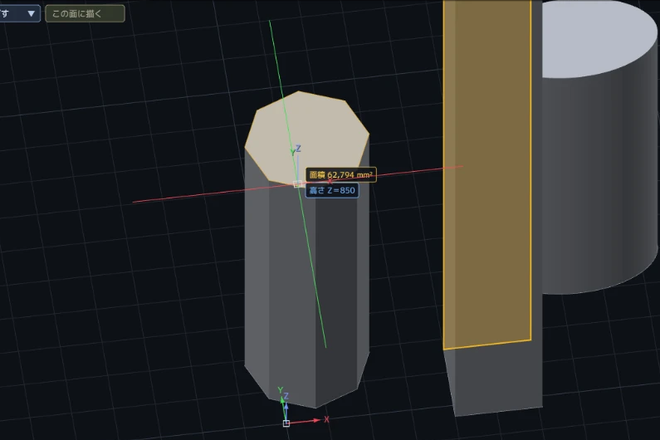660x440 pixels.
Task: Click the 面積 62,794 mm² label
Action: click(341, 175)
